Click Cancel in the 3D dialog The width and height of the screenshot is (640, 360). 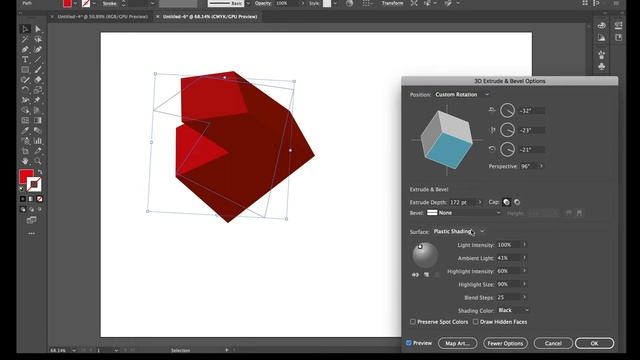553,343
